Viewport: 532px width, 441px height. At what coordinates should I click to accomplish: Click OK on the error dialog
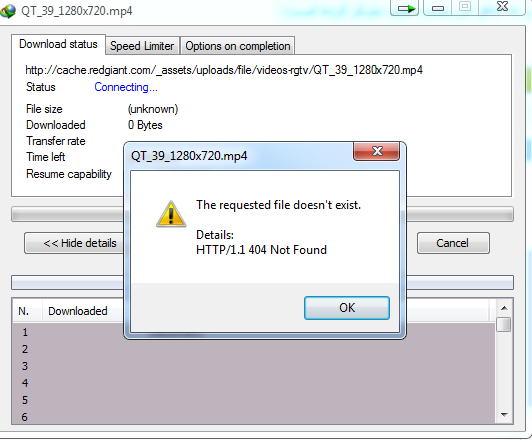347,308
